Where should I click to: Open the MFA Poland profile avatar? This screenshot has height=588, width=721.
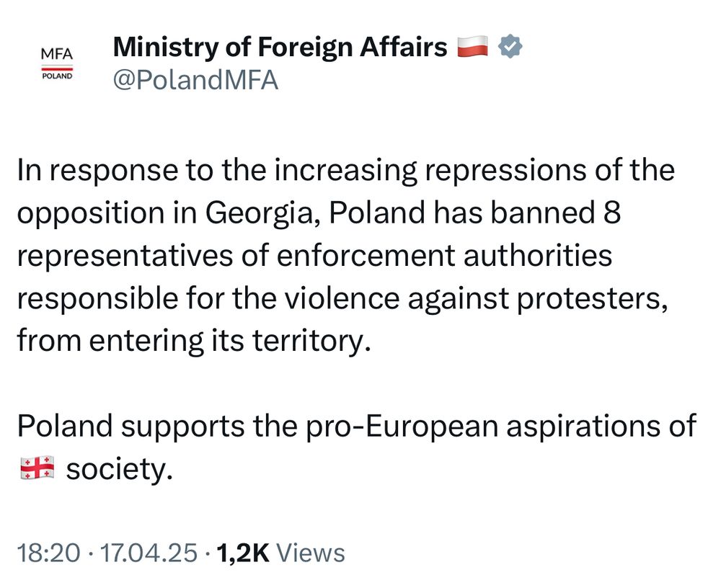(x=57, y=63)
